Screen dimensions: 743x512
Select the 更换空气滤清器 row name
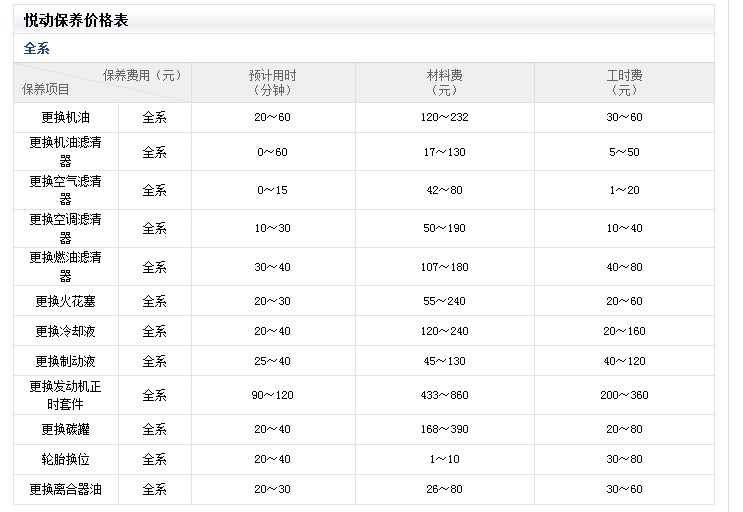65,190
